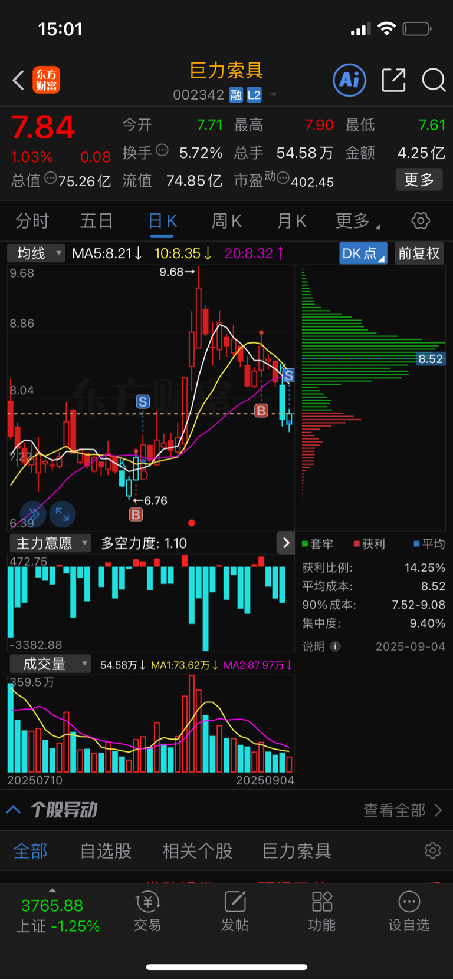
Task: Tap the blue S marker near 8.04
Action: (x=143, y=402)
